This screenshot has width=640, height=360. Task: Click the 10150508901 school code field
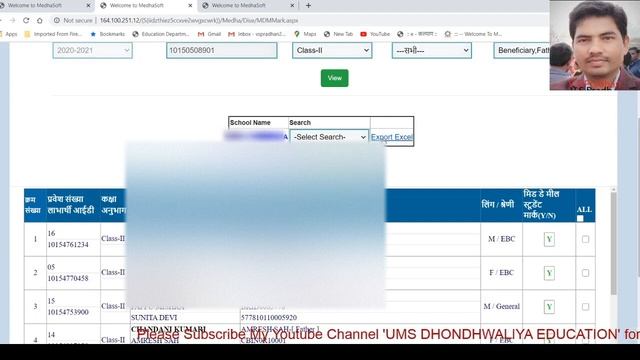coord(222,51)
